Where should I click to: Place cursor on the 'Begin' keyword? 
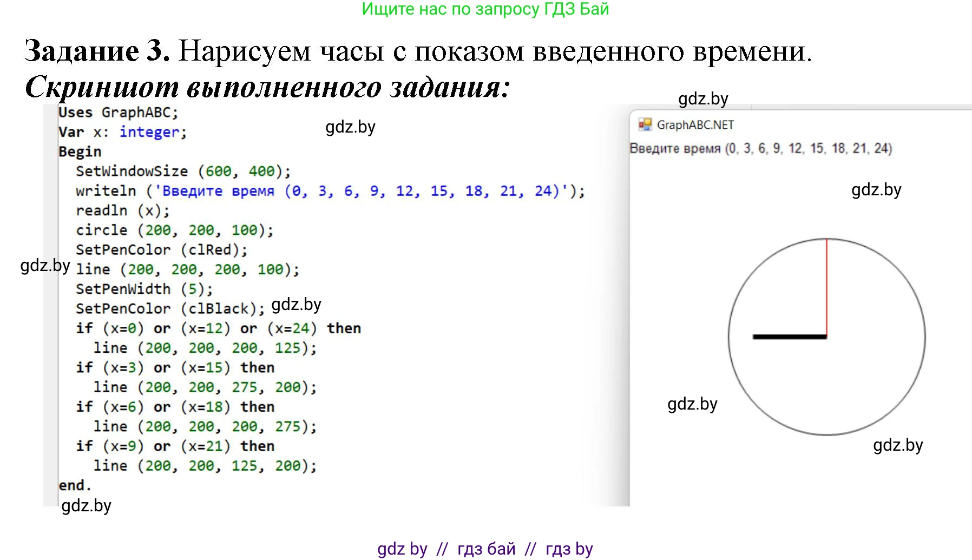point(80,151)
